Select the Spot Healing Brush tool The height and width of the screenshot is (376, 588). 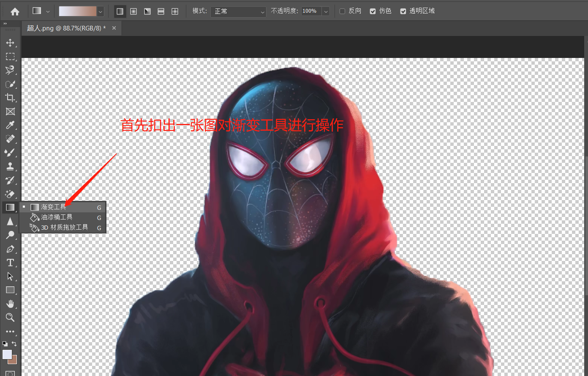click(10, 139)
